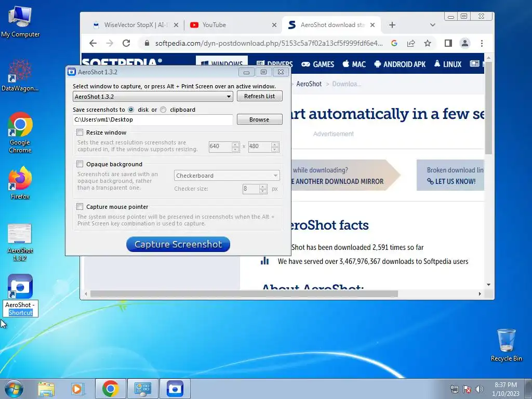Viewport: 532px width, 399px height.
Task: Increase the checker size spinner
Action: coord(263,187)
